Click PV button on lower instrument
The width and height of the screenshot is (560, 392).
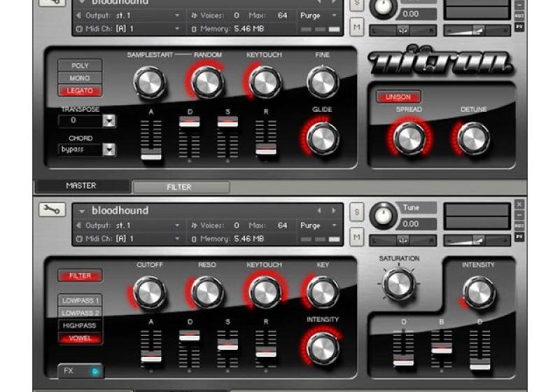click(x=519, y=237)
